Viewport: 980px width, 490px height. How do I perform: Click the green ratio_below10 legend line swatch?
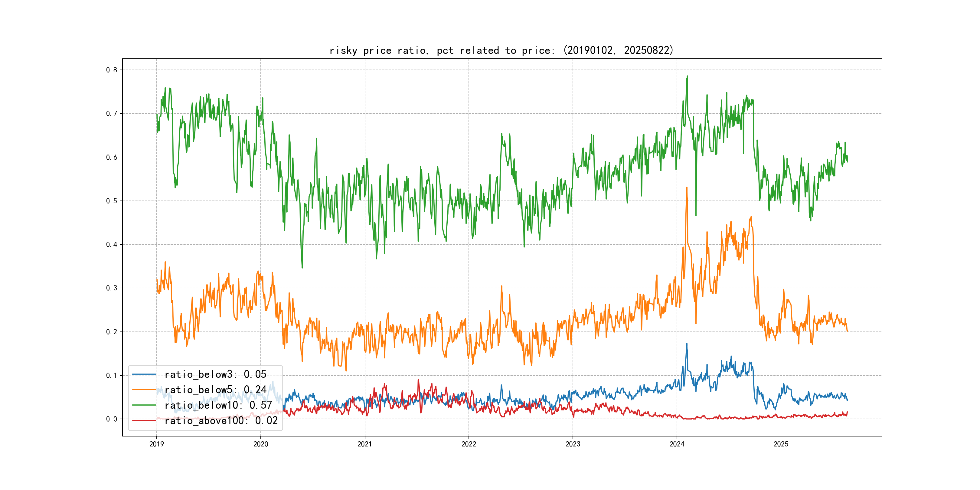point(144,405)
